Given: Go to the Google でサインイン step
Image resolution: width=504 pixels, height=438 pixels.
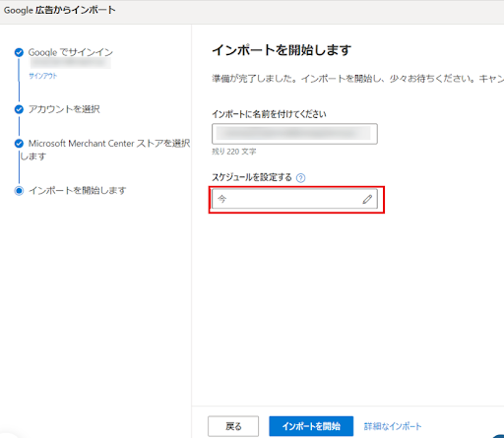Looking at the screenshot, I should (x=71, y=52).
